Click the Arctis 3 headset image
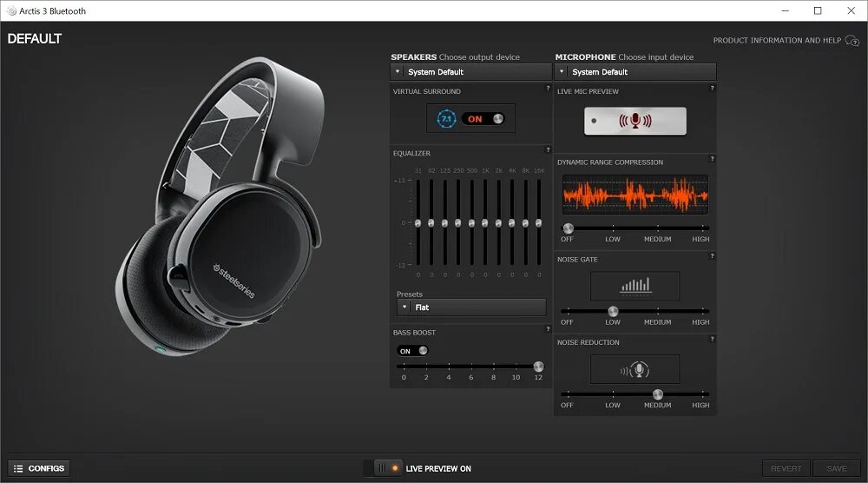This screenshot has width=868, height=483. 220,207
